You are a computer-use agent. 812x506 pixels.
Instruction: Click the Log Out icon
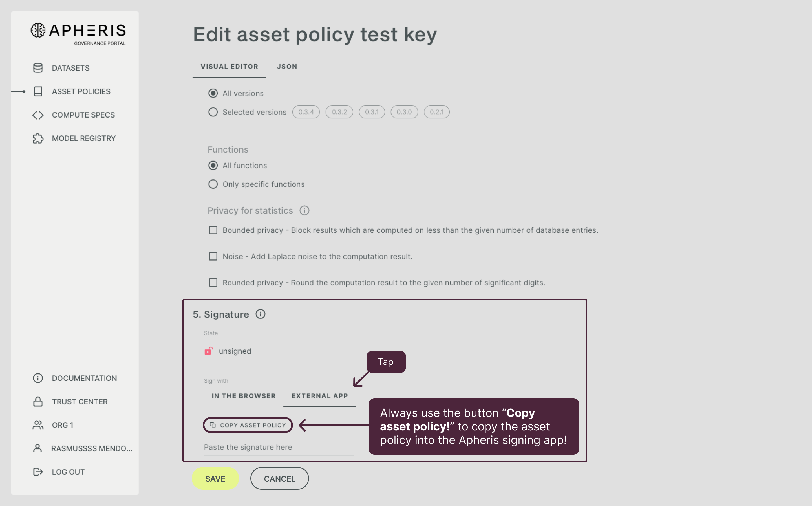point(37,472)
